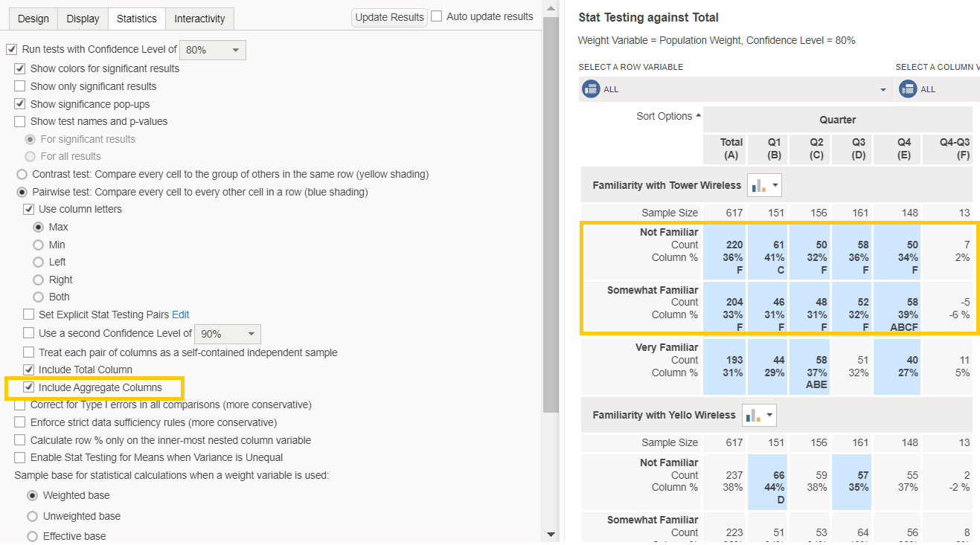Open the Interactivity tab

(200, 19)
